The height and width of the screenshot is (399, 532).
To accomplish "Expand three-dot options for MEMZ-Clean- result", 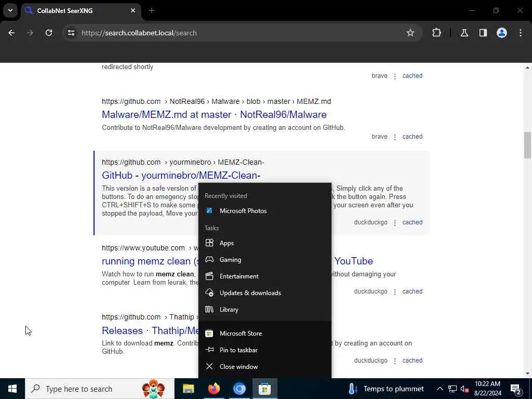I will (395, 222).
